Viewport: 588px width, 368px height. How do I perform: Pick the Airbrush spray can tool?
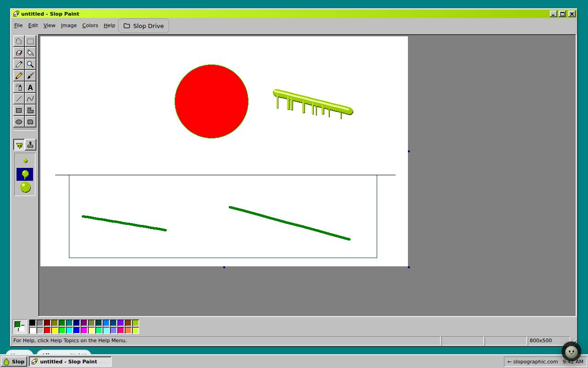pyautogui.click(x=19, y=87)
